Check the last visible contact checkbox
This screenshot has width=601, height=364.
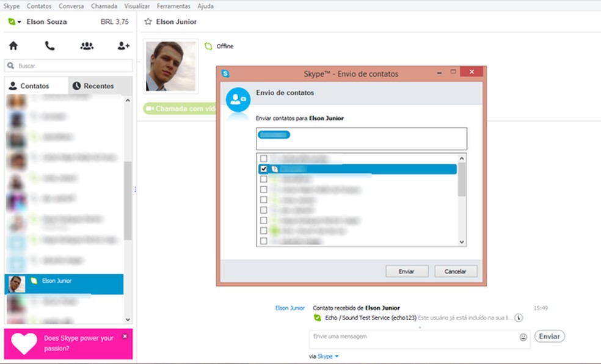tap(264, 241)
